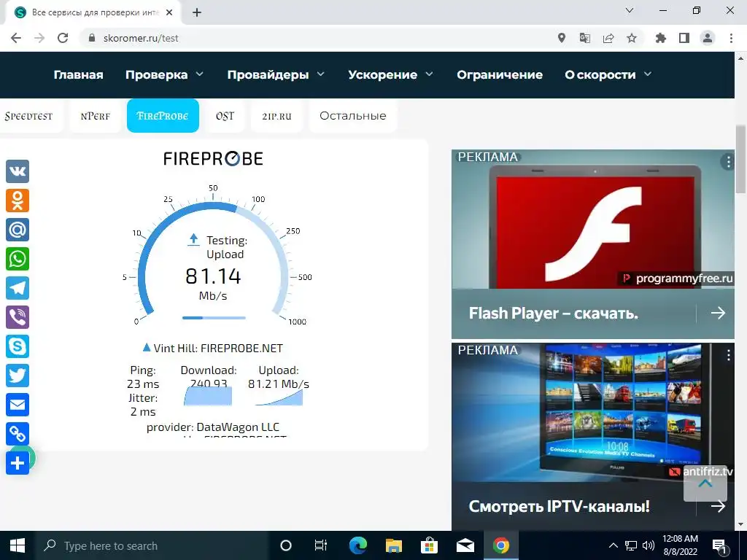Open File Explorer from taskbar
The height and width of the screenshot is (560, 747).
[x=393, y=545]
